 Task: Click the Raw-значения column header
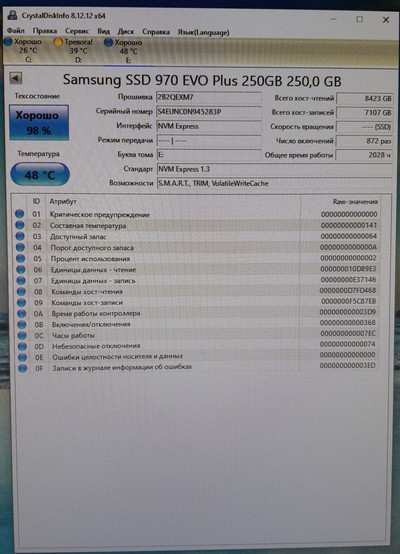click(x=355, y=202)
